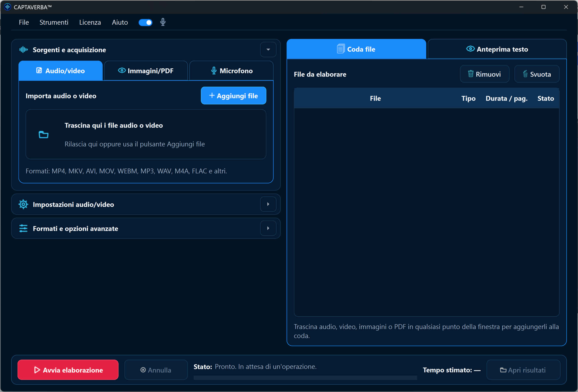Click the Tipo column header
Screen dimensions: 578x392
[468, 98]
